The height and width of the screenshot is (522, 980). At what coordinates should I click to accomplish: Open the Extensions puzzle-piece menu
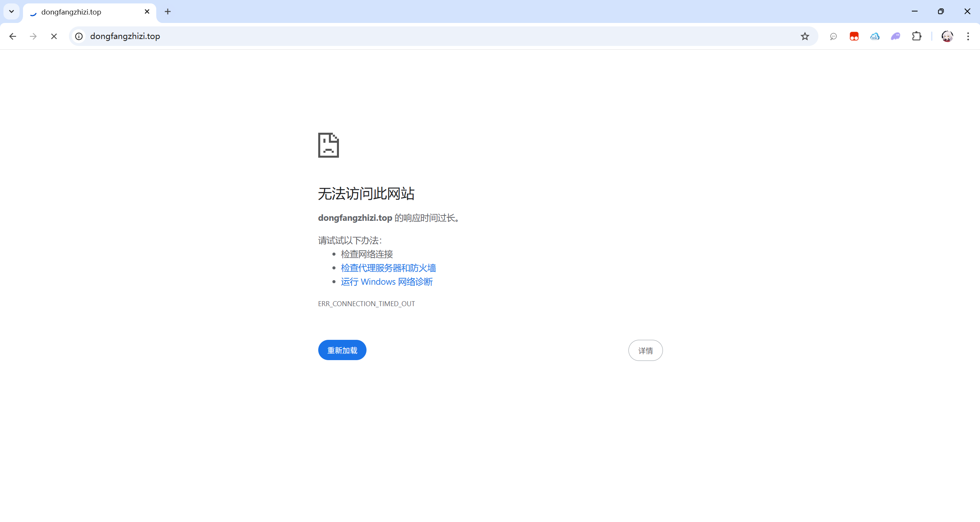tap(916, 36)
